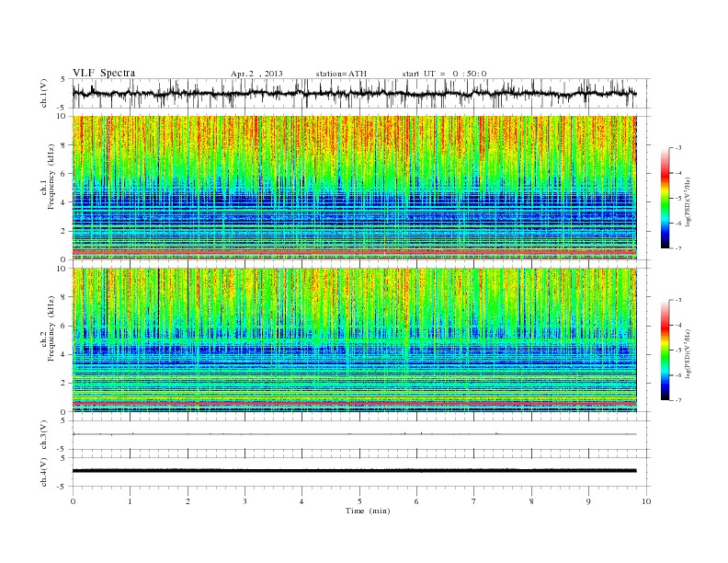728x563 pixels.
Task: Click the 'VLF Spectra' title text
Action: point(104,73)
